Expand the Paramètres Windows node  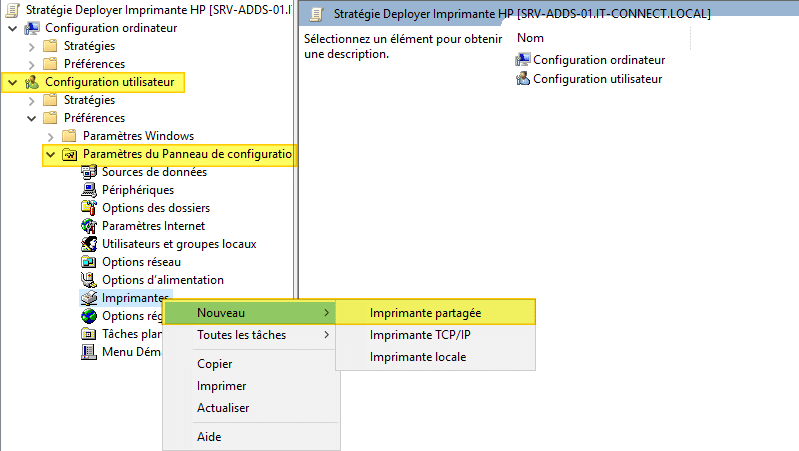50,136
